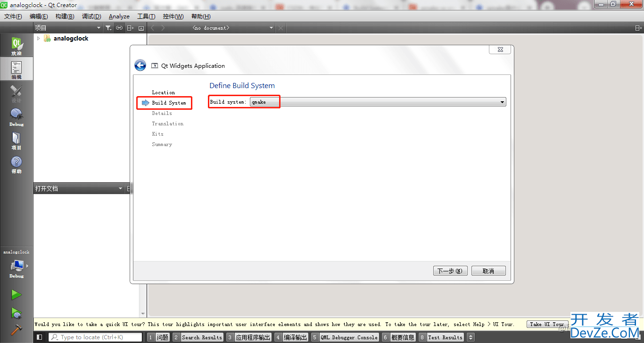Close the Qt Widgets Application dialog

point(500,49)
